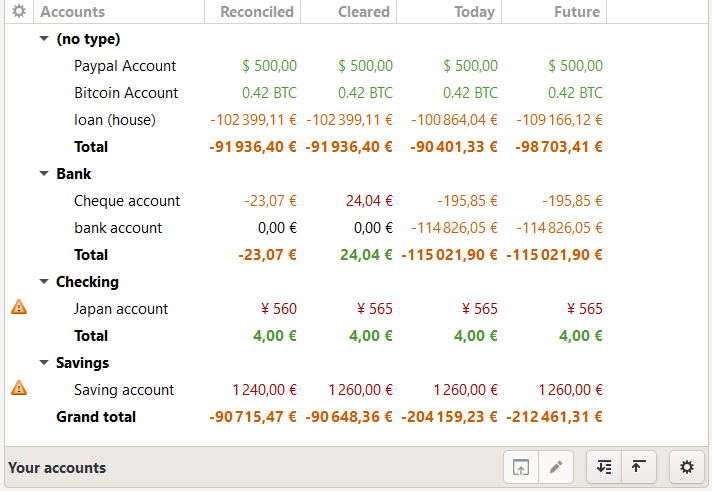Viewport: 712px width, 491px height.
Task: Click the warning icon next to Japan account
Action: [19, 307]
